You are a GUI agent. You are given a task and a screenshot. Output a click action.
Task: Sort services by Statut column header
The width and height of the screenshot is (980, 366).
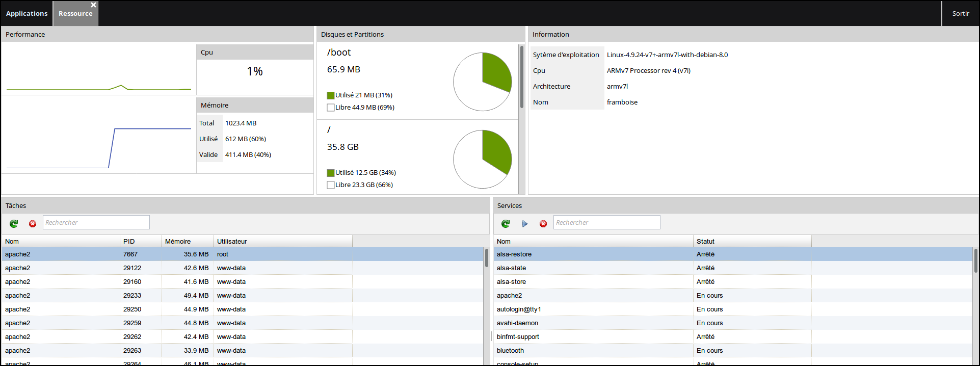[752, 241]
